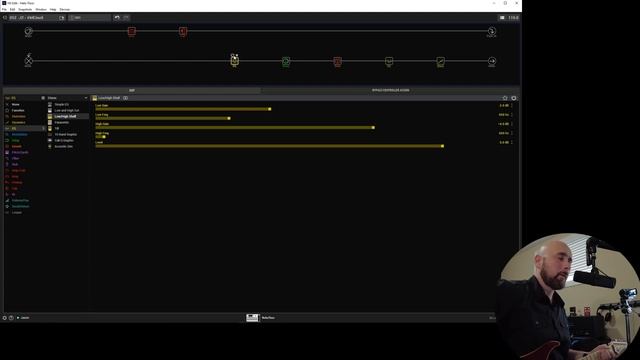Image resolution: width=640 pixels, height=360 pixels.
Task: Click the stepper beside the High Gain value
Action: 512,124
